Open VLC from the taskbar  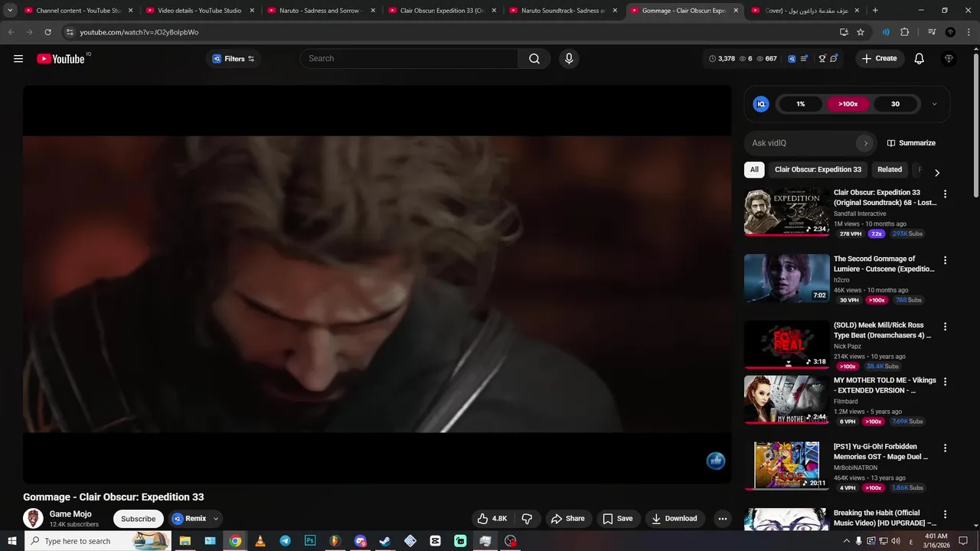pos(260,541)
